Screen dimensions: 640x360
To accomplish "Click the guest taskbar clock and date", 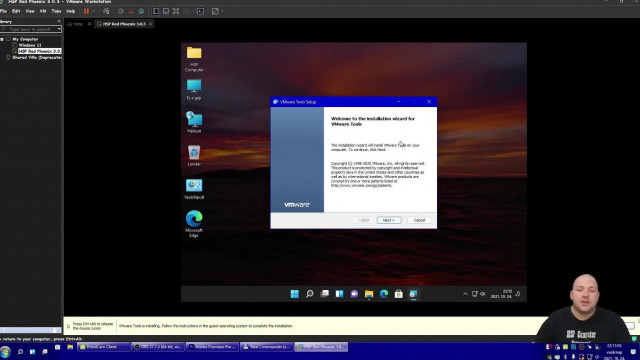I will (x=501, y=294).
